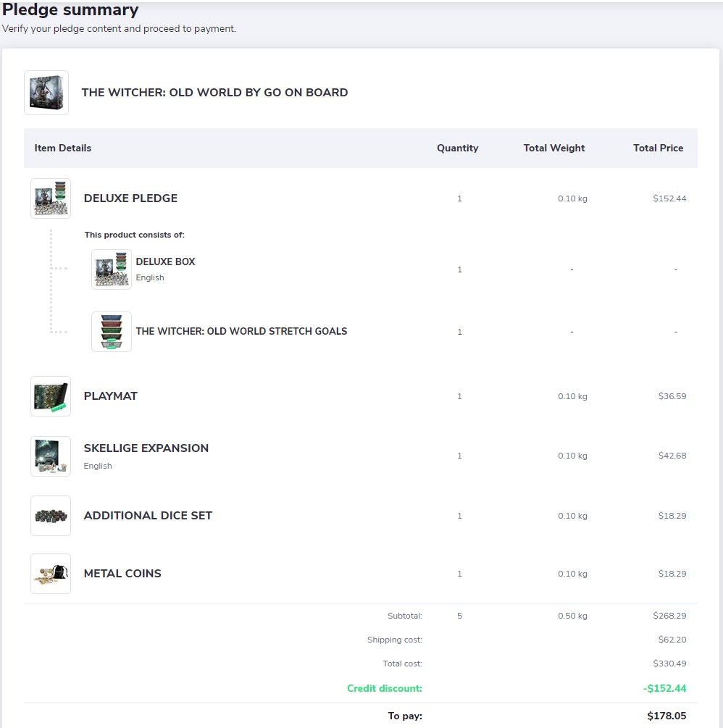Click 'Verify your pledge content' subtitle
723x728 pixels.
tap(119, 28)
